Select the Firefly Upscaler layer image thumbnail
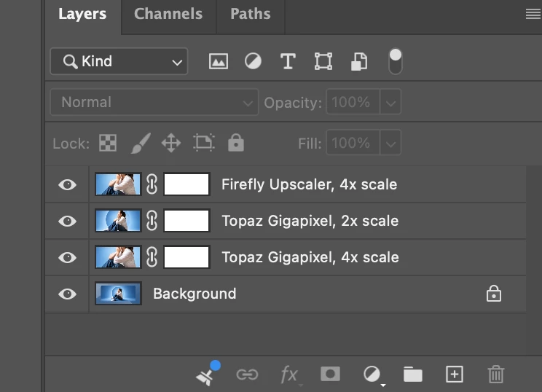This screenshot has width=542, height=392. coord(118,184)
